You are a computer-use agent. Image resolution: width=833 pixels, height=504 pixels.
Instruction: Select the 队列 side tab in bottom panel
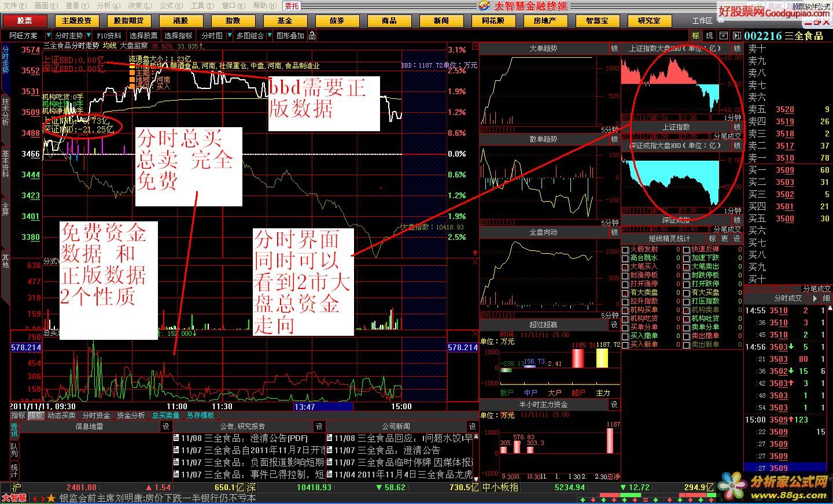pos(14,450)
